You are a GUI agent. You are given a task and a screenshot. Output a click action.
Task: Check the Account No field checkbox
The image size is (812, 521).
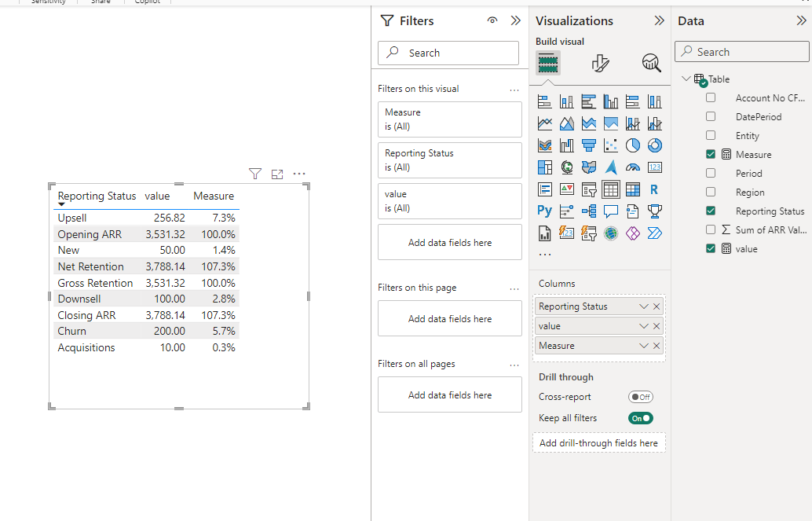tap(711, 97)
